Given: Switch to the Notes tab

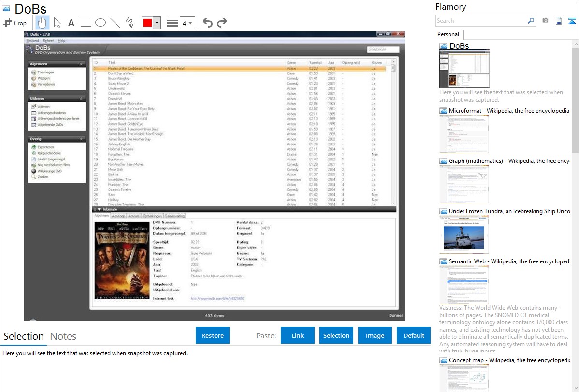Looking at the screenshot, I should tap(63, 336).
